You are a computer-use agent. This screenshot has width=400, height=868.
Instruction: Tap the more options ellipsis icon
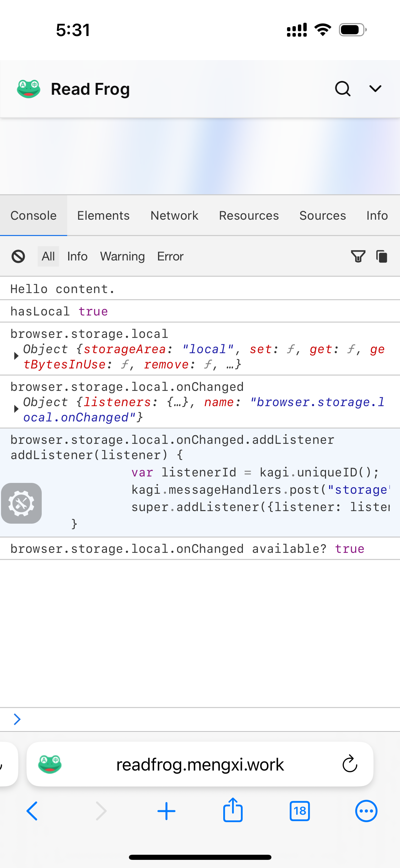(366, 811)
